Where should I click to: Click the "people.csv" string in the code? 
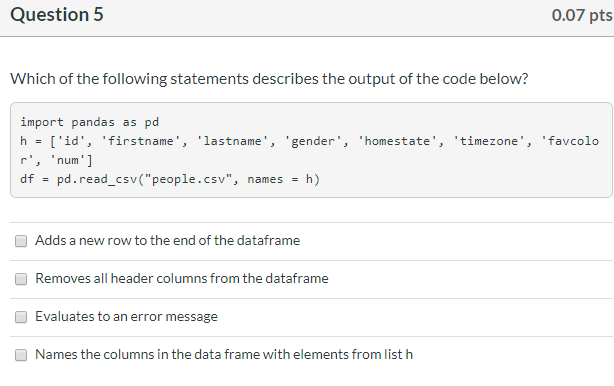click(191, 179)
